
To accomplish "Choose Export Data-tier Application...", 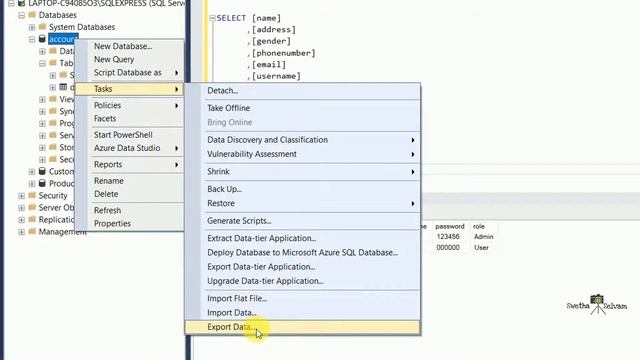I will (261, 267).
